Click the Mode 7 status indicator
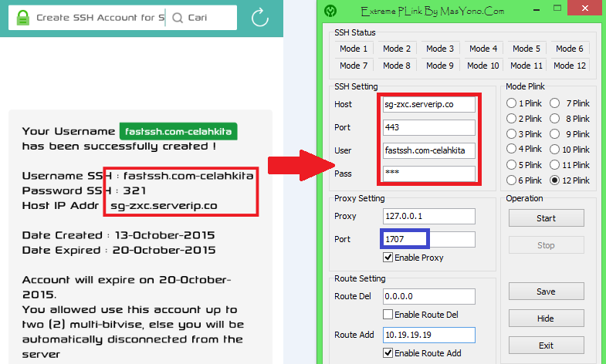Screen dimensions: 606x364 [x=354, y=66]
